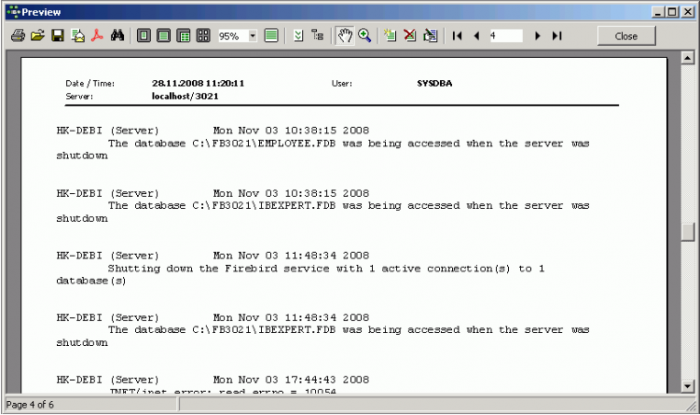Click the 'Page 4 of 6' status text
The height and width of the screenshot is (415, 700).
[30, 405]
